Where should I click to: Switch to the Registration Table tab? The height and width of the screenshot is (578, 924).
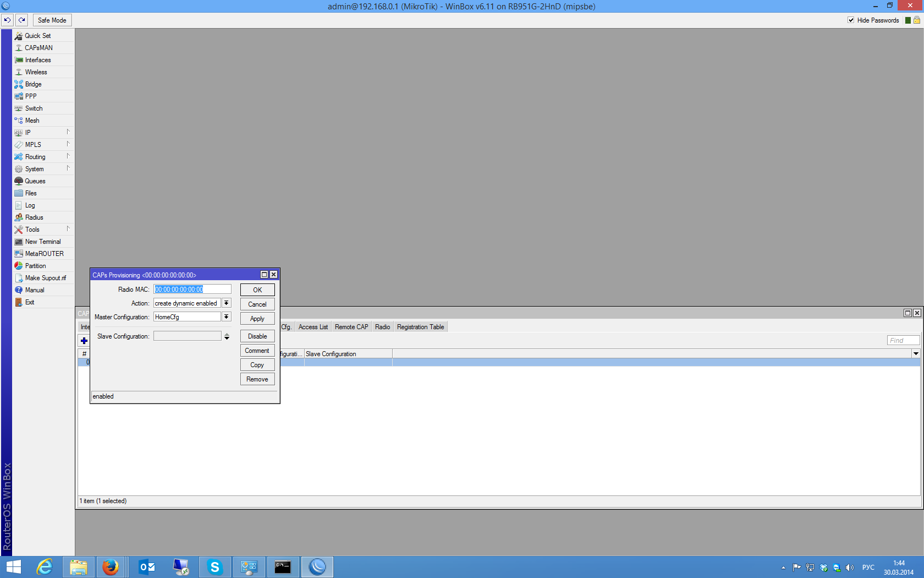click(420, 327)
